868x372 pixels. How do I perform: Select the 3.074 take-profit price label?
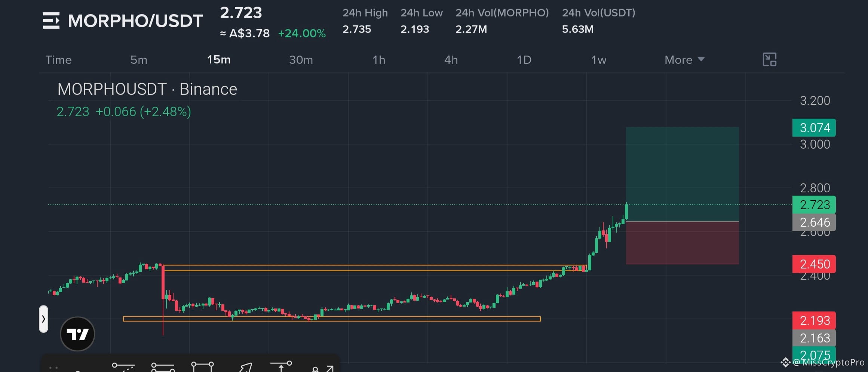tap(814, 128)
